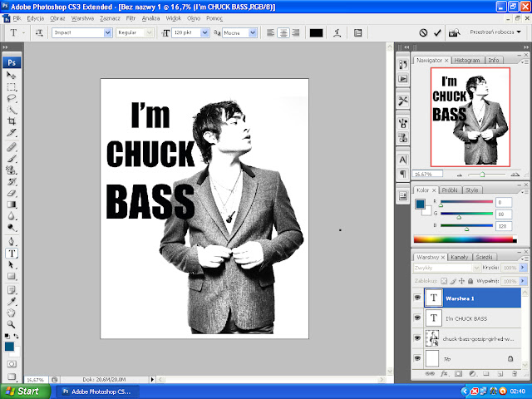
Task: Select the Hand tool
Action: click(x=11, y=313)
